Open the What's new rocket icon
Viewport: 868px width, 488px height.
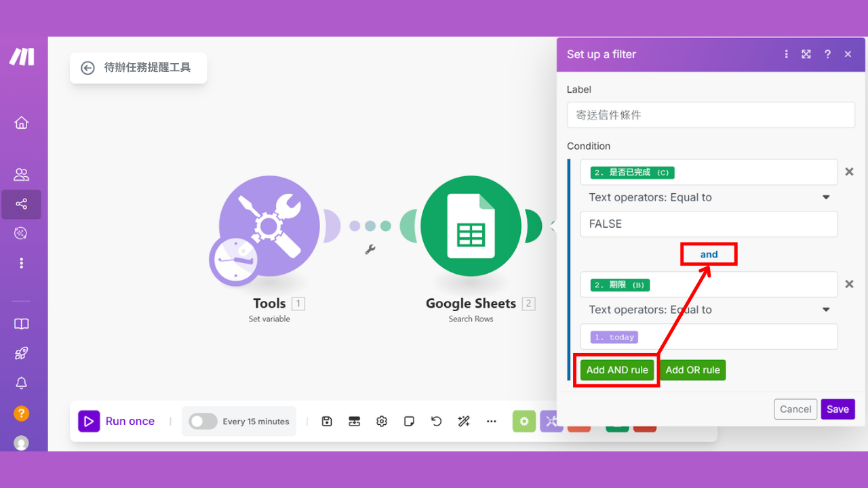click(x=22, y=353)
